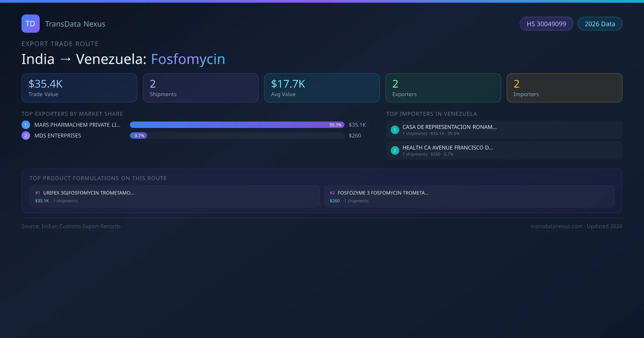Click the 0.7% market share bar
The width and height of the screenshot is (644, 338).
coord(138,135)
